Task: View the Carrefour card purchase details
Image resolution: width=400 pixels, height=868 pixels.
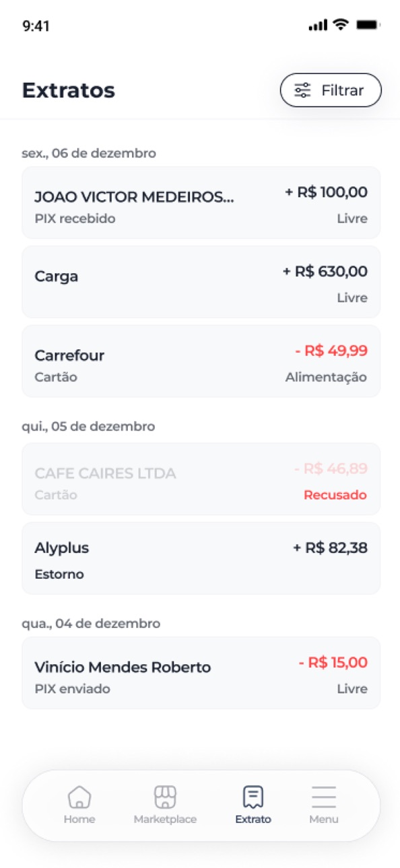Action: pos(201,361)
